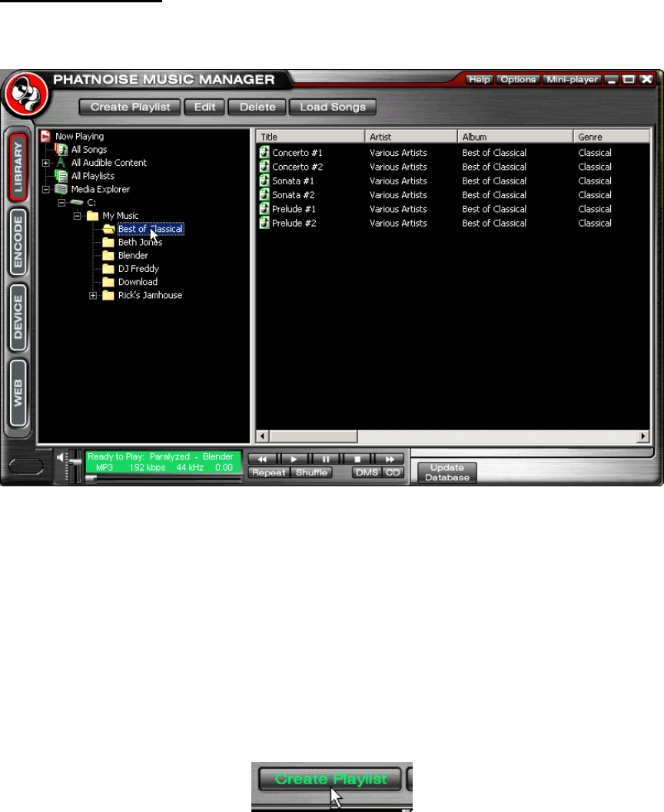
Task: Switch to DMS mode
Action: coord(367,472)
